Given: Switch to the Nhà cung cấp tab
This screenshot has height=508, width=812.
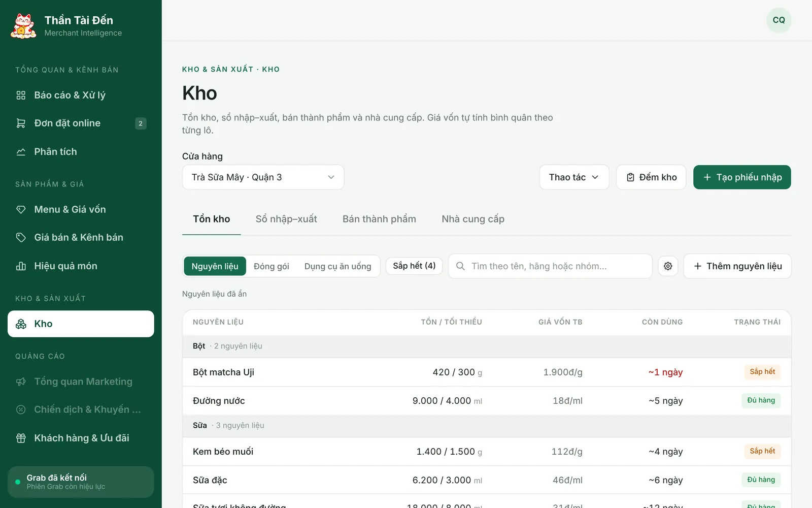Looking at the screenshot, I should point(473,219).
